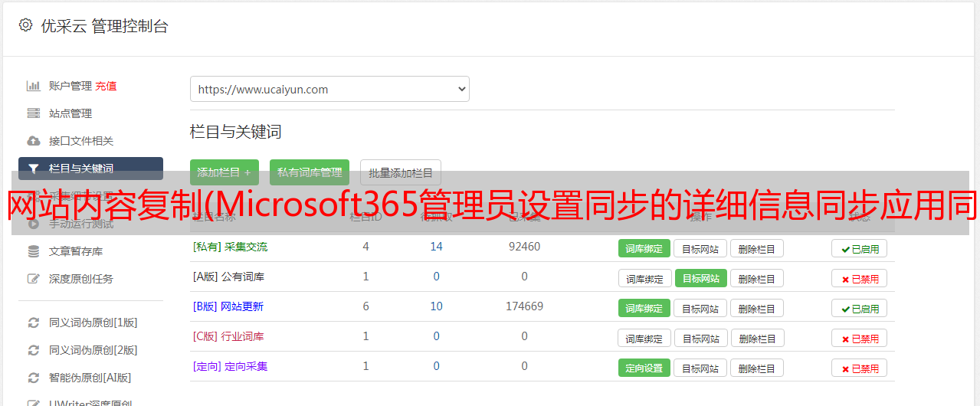Click the red 充值 link
The width and height of the screenshot is (980, 406).
(106, 86)
